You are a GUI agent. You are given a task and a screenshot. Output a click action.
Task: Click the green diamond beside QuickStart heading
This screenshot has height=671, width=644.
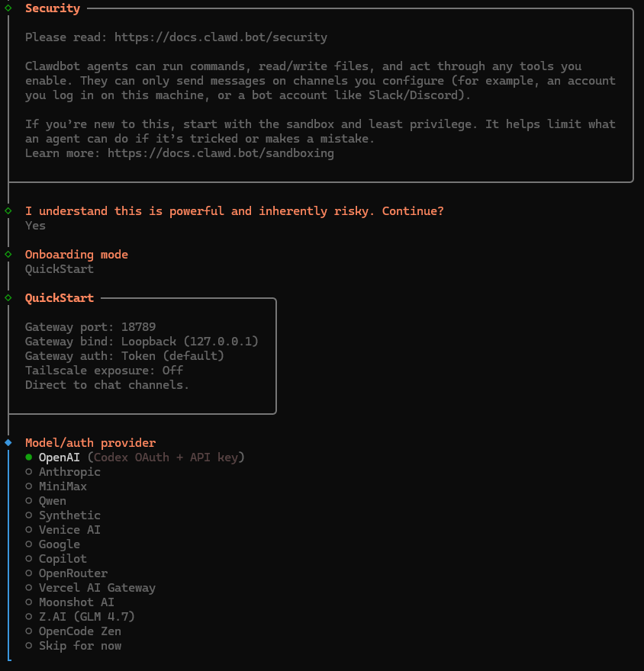pos(8,297)
